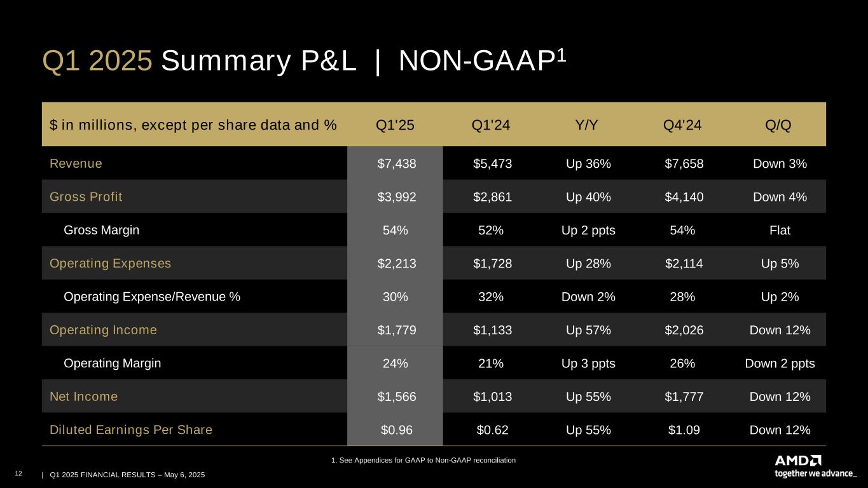Click the $1.09 Q4'24 earnings per share value
This screenshot has width=868, height=488.
coord(684,430)
